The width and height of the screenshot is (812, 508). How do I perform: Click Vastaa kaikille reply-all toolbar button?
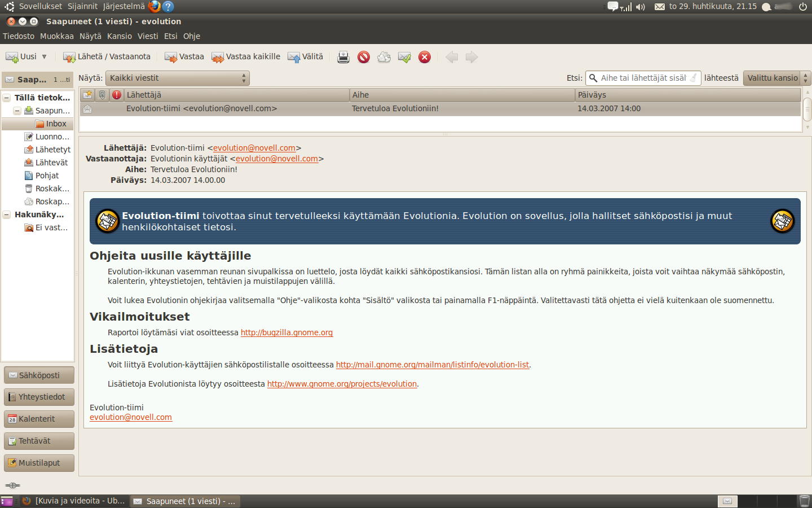pyautogui.click(x=246, y=57)
